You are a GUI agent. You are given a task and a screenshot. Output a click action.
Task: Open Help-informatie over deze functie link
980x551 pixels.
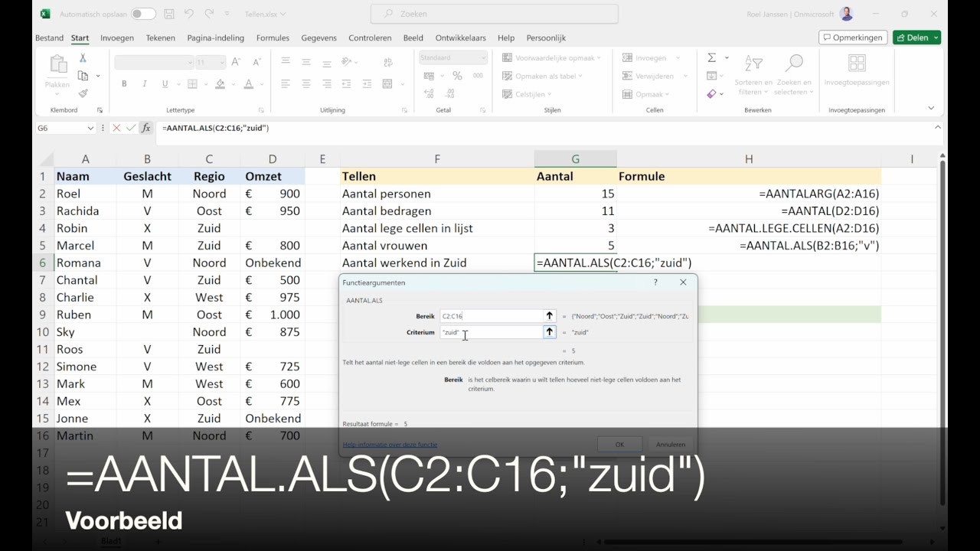[x=390, y=445]
